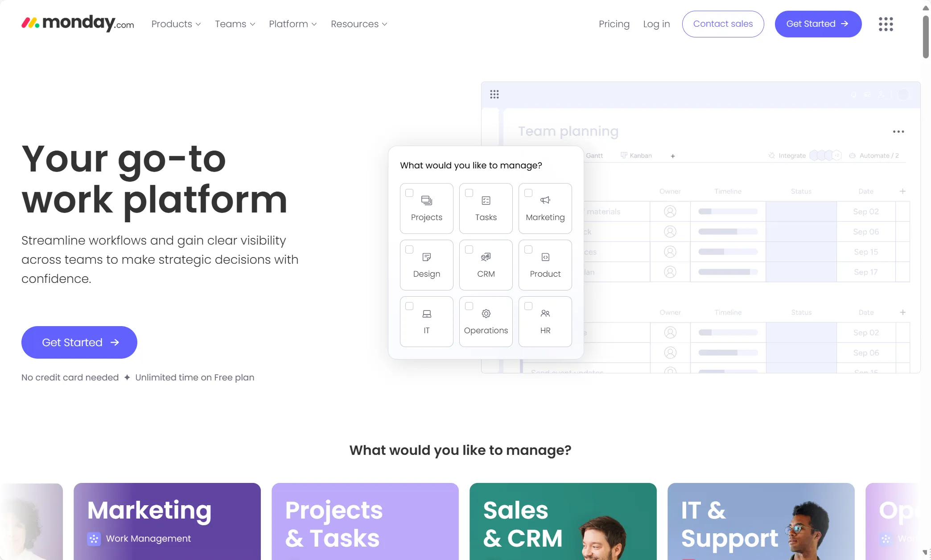Click the Log in menu item
The image size is (931, 560).
(x=657, y=24)
